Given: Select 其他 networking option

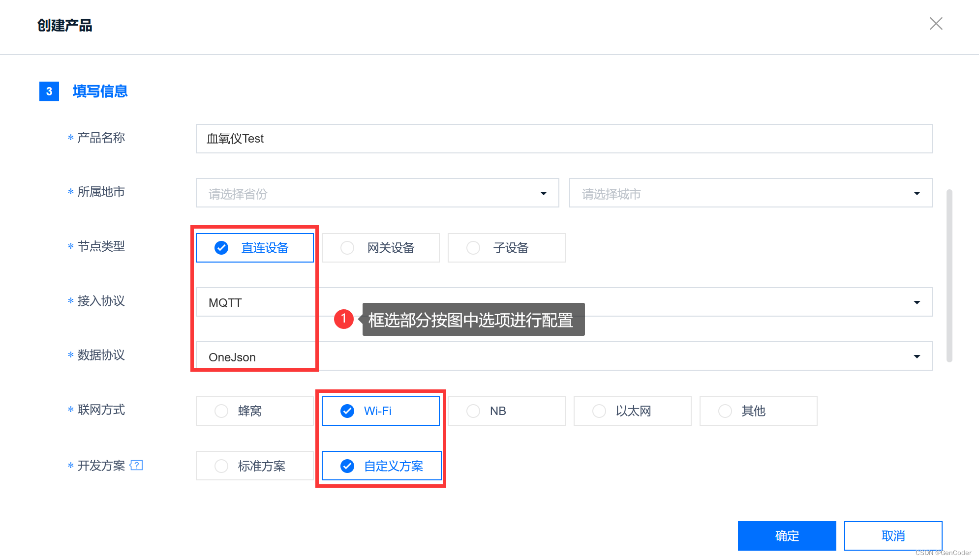Looking at the screenshot, I should (758, 411).
